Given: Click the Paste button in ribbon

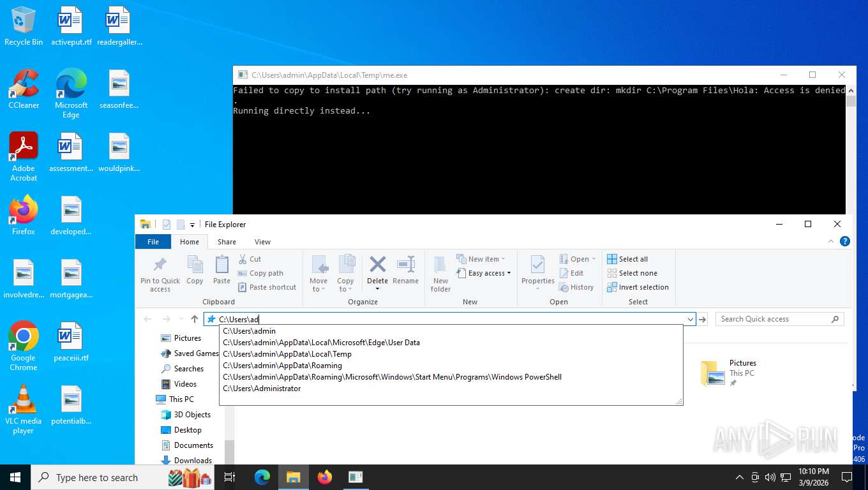Looking at the screenshot, I should coord(221,270).
